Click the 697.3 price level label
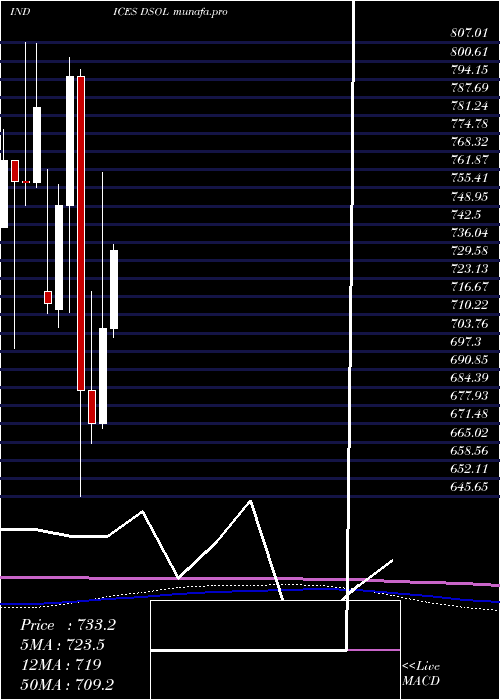Viewport: 500px width, 700px height. 466,342
